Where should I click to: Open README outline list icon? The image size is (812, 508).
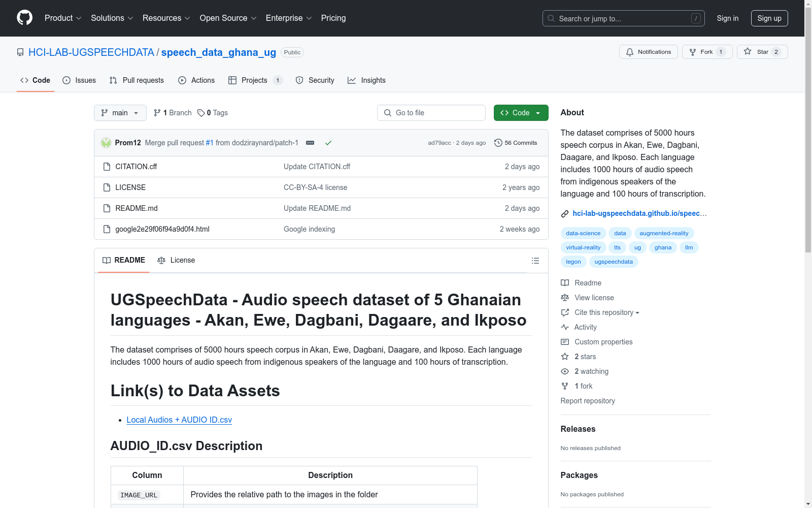point(535,261)
